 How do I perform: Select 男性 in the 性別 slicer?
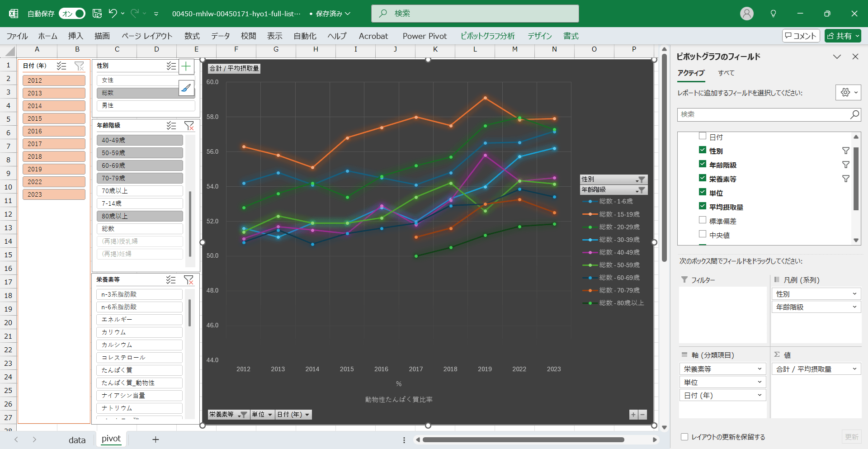(146, 105)
